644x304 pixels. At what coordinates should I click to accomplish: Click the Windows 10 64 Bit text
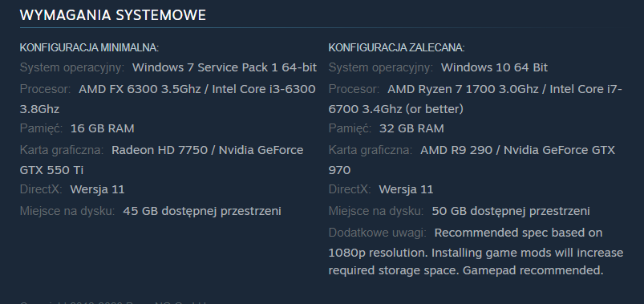point(494,67)
